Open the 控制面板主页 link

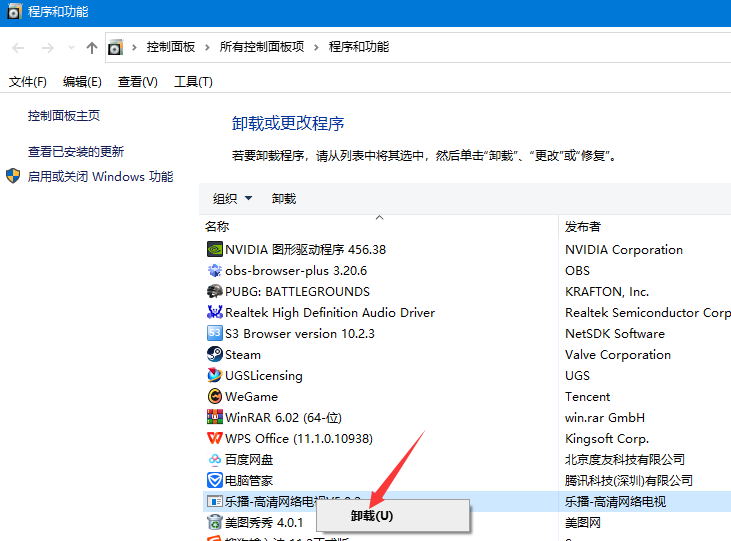[x=64, y=116]
